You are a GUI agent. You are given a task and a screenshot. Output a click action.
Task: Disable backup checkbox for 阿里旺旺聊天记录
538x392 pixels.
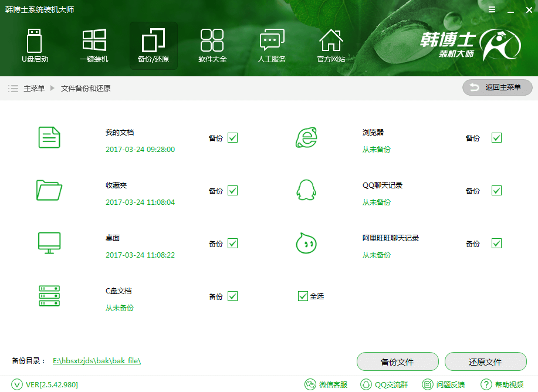click(x=496, y=244)
